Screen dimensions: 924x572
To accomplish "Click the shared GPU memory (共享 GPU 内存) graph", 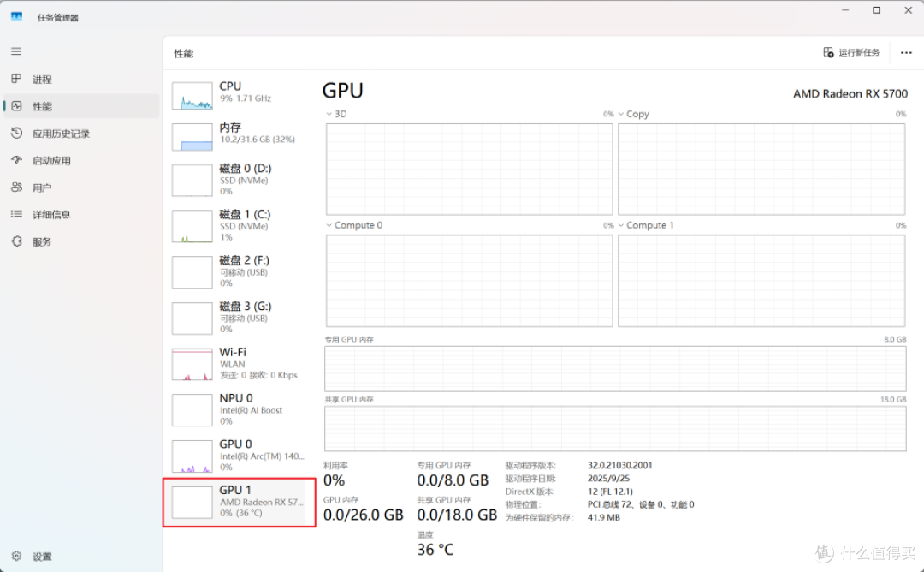I will tap(615, 428).
